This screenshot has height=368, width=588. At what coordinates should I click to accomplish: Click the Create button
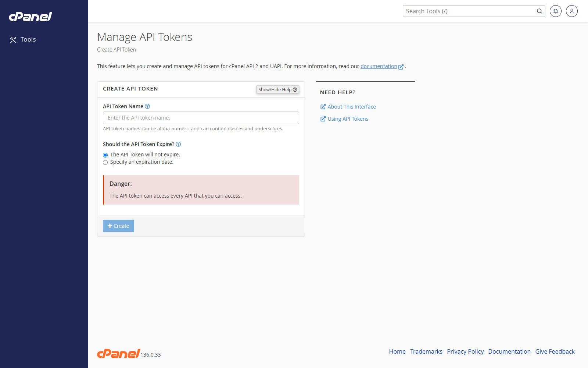[x=118, y=226]
